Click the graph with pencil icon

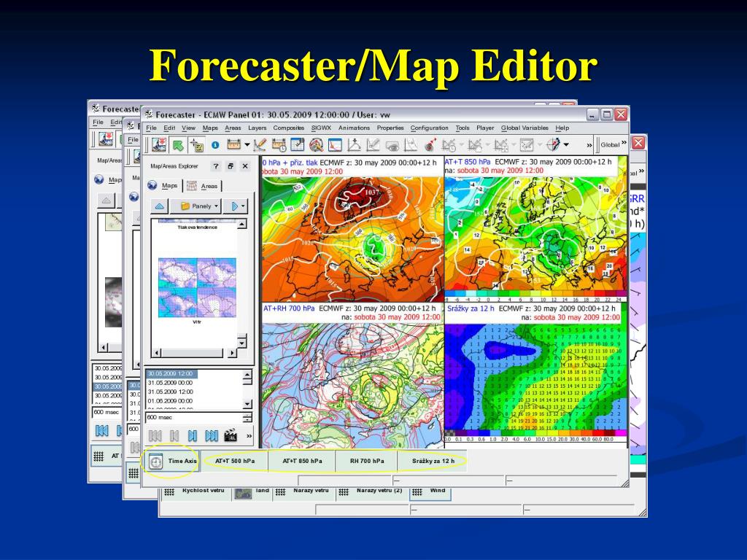point(373,145)
